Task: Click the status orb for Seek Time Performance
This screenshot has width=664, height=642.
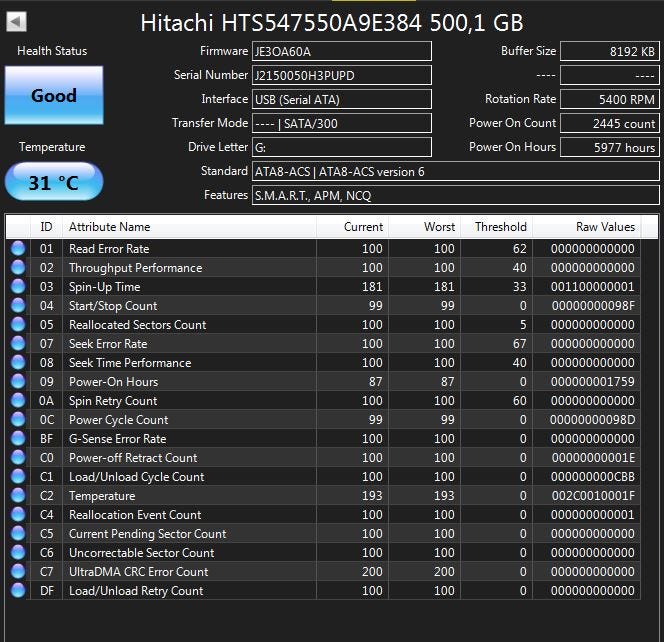Action: click(x=18, y=363)
